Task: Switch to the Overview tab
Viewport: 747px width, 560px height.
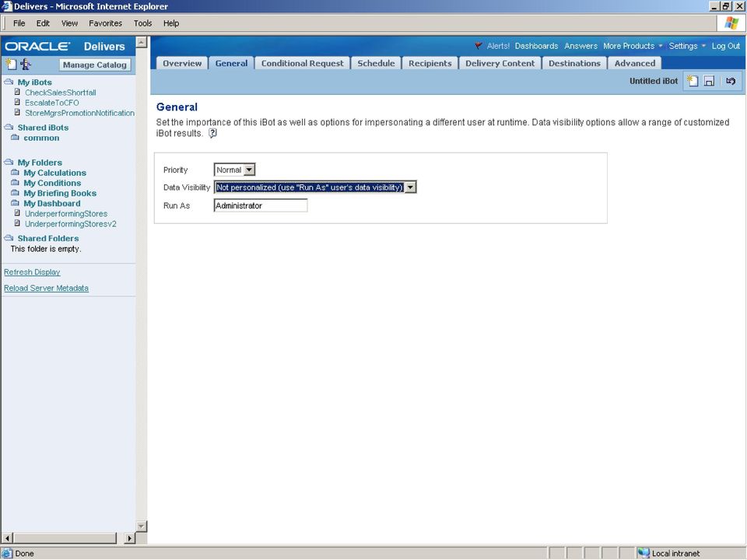Action: [182, 63]
